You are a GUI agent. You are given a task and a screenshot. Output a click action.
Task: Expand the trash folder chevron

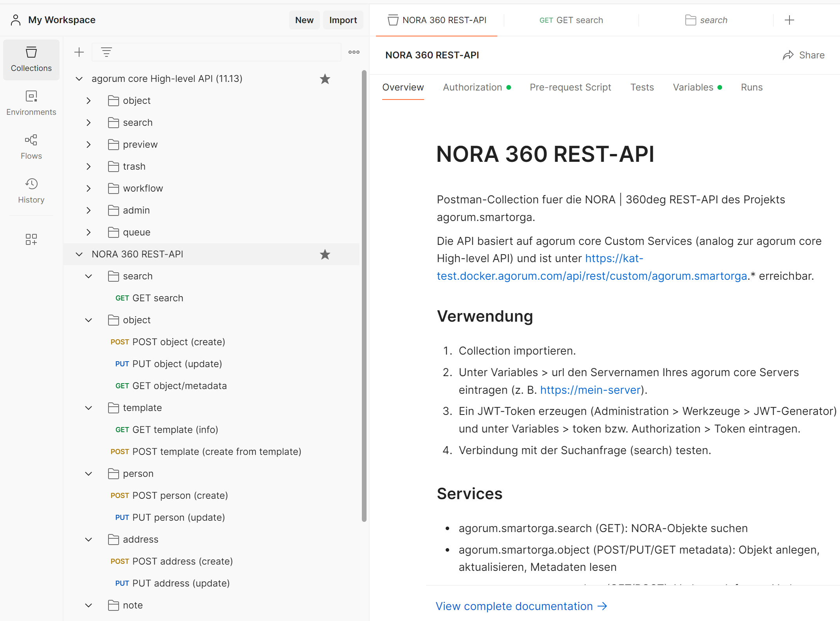pyautogui.click(x=89, y=167)
